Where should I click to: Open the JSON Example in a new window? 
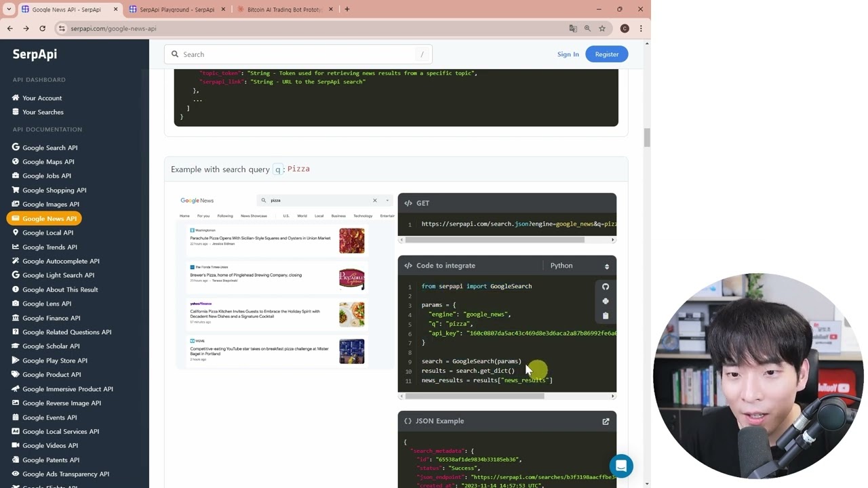pos(606,421)
